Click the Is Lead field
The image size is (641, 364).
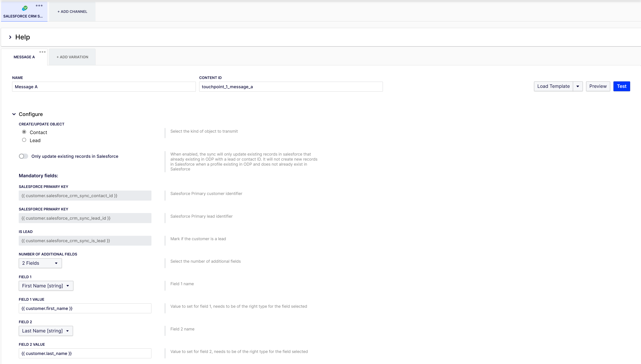tap(85, 241)
